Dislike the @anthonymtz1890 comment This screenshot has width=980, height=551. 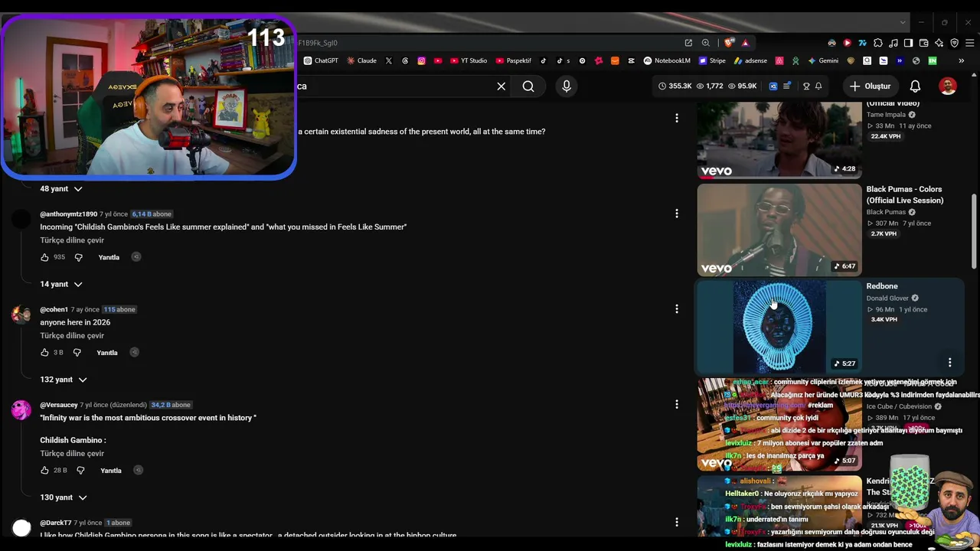pos(79,257)
